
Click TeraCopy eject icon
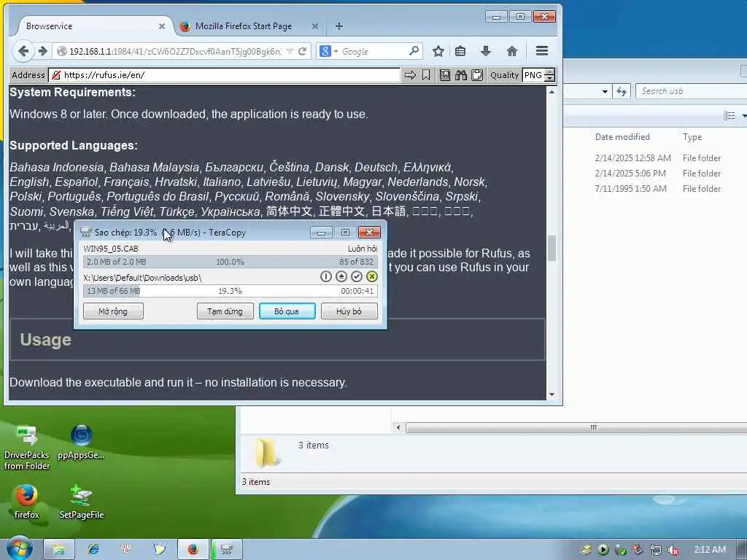coord(341,276)
